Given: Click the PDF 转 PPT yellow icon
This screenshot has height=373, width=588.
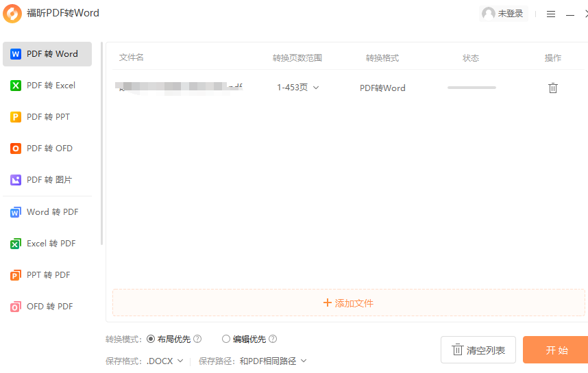Looking at the screenshot, I should point(16,117).
